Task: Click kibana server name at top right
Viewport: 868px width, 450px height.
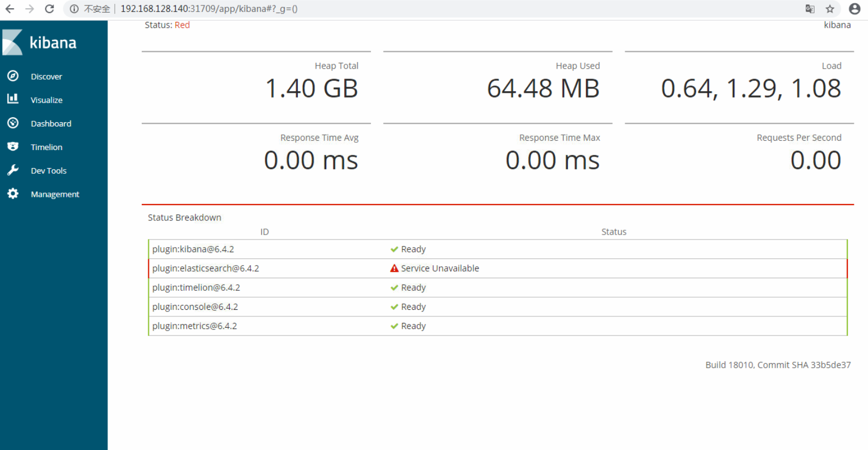Action: [x=837, y=25]
